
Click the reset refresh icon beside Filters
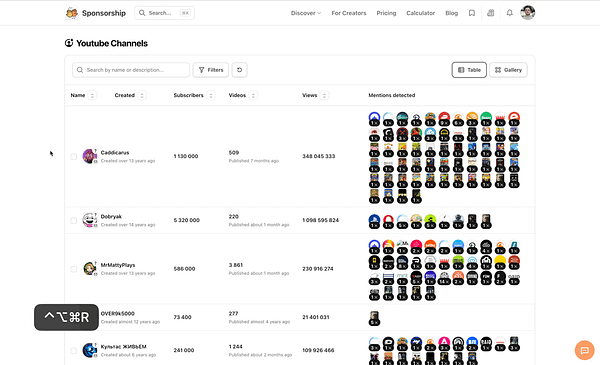(240, 70)
